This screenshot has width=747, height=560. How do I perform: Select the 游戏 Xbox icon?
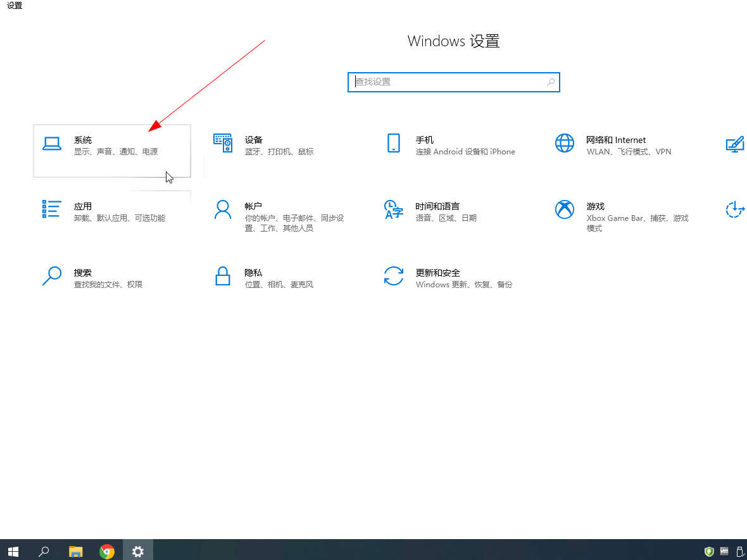coord(564,209)
